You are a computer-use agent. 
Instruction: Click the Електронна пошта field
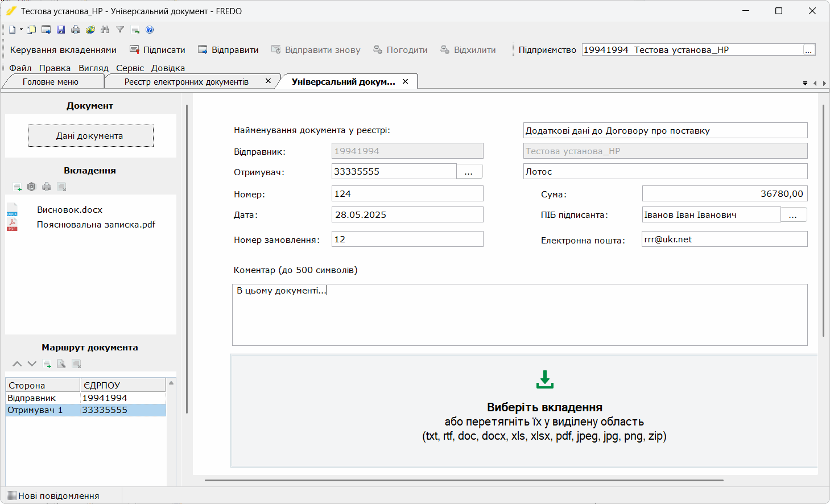[725, 239]
